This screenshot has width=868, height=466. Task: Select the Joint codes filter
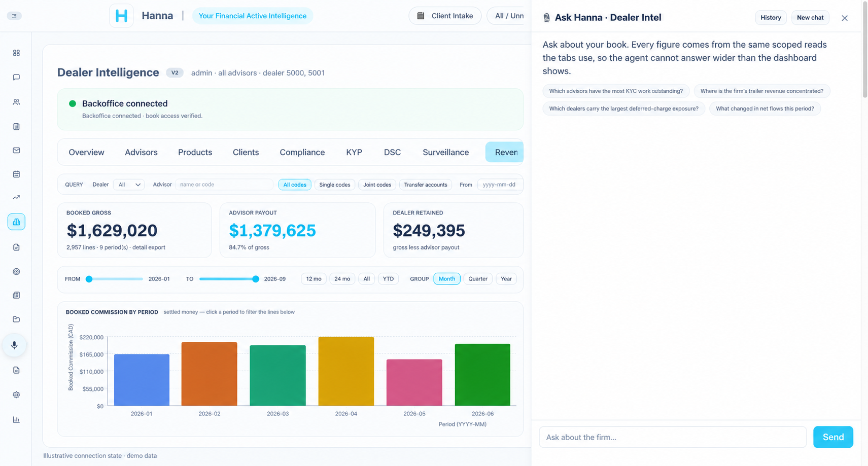(x=377, y=185)
